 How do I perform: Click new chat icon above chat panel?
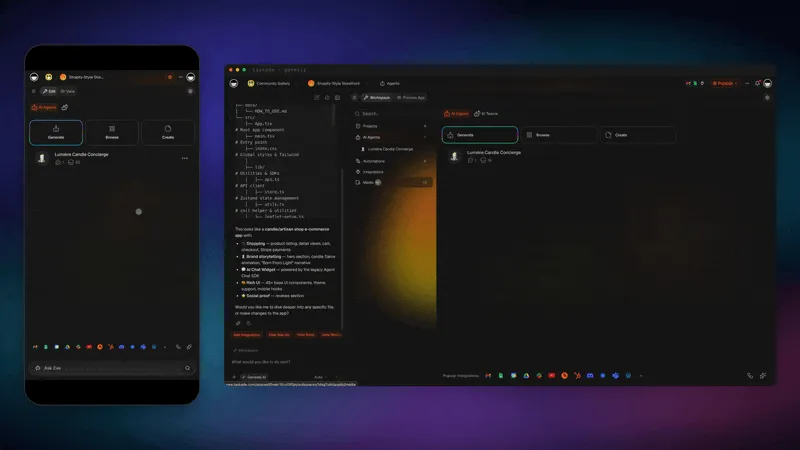click(x=316, y=97)
